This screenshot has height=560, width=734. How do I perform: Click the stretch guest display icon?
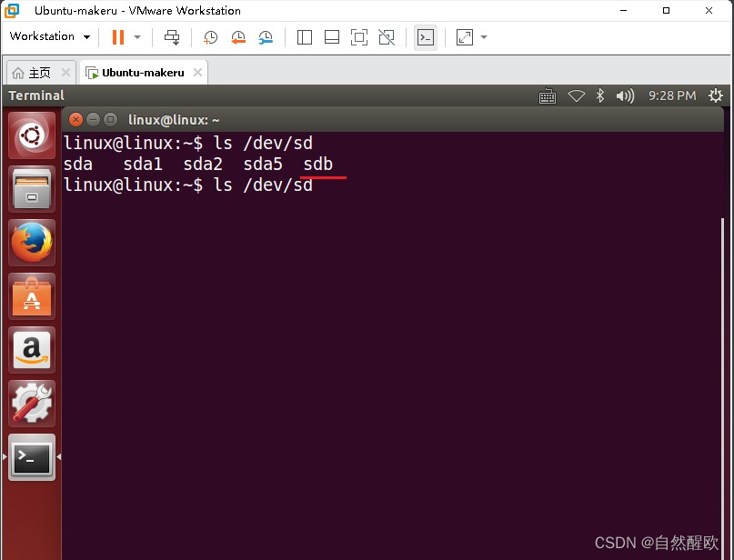pos(465,37)
